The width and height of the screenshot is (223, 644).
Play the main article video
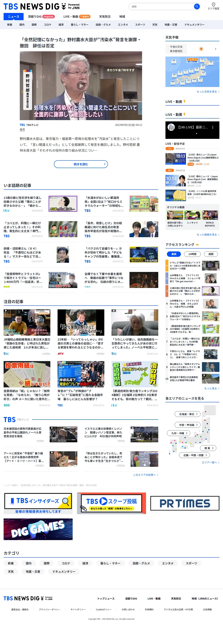(81, 86)
